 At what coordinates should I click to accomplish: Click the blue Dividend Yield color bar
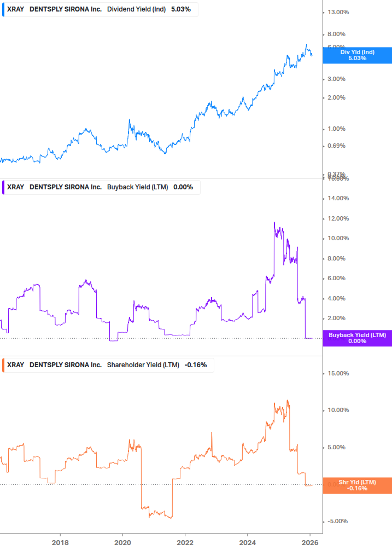[3, 9]
